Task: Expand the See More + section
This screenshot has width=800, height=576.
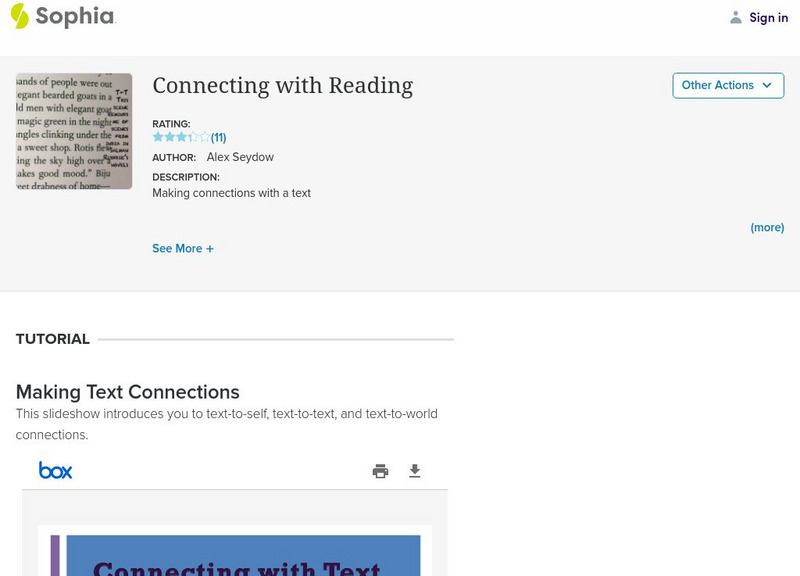Action: pos(183,248)
